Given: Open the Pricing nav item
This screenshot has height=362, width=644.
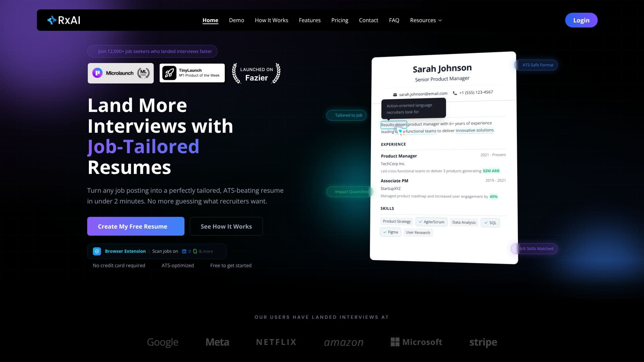Looking at the screenshot, I should pyautogui.click(x=339, y=20).
